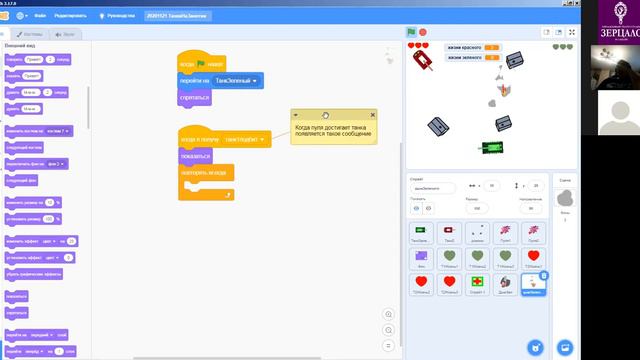Zoom out of the script workspace
640x360 pixels.
click(x=388, y=330)
